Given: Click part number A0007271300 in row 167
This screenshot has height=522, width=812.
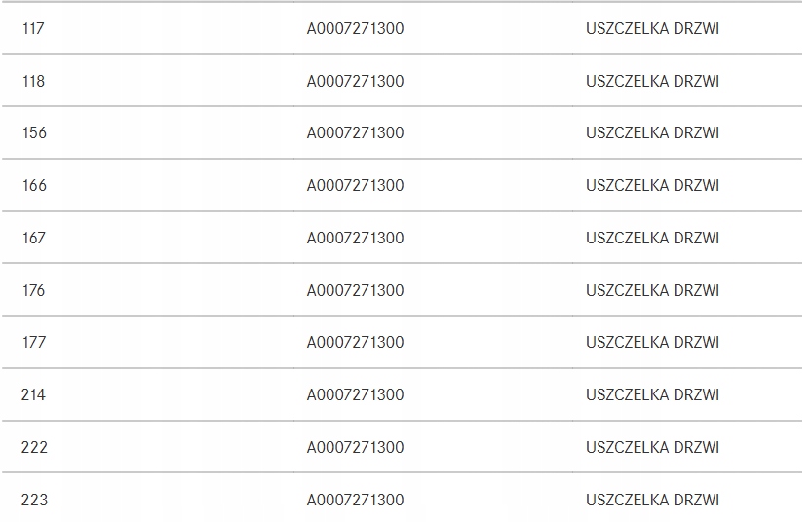Looking at the screenshot, I should [355, 238].
